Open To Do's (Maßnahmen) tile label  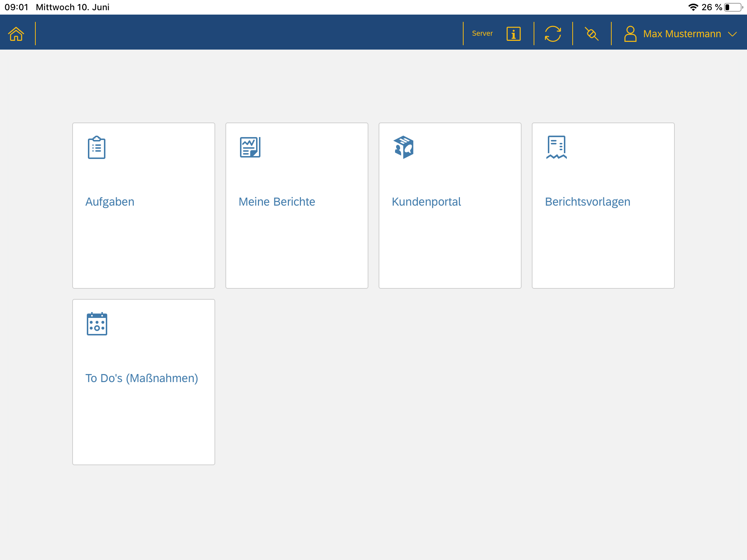point(142,378)
